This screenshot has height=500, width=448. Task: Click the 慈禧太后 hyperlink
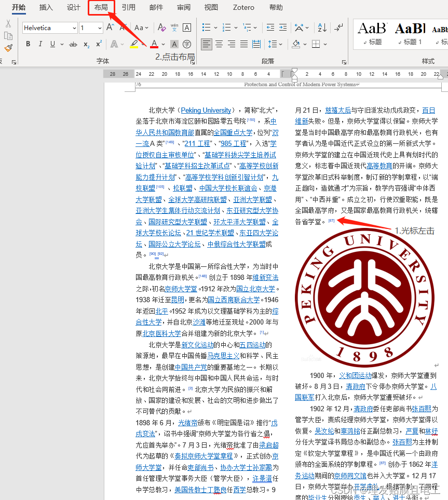point(338,110)
